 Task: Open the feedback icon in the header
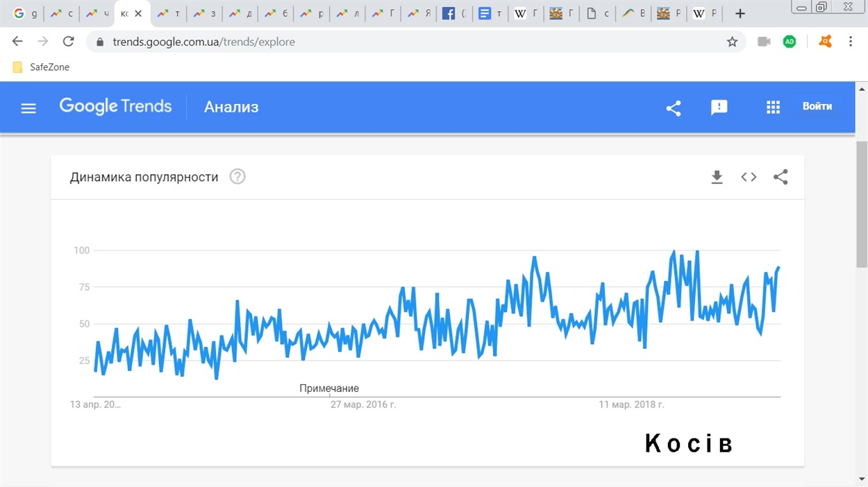pyautogui.click(x=719, y=108)
